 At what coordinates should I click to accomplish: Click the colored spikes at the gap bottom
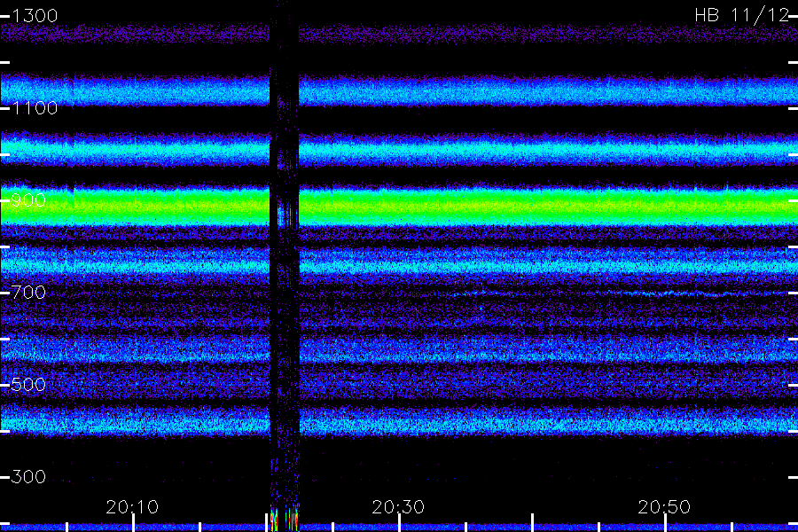285,518
